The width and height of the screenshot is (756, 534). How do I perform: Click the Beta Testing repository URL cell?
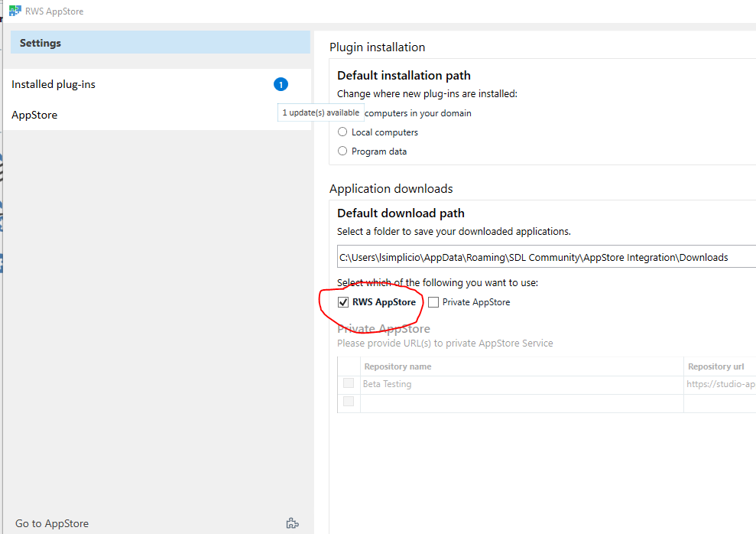[x=720, y=384]
